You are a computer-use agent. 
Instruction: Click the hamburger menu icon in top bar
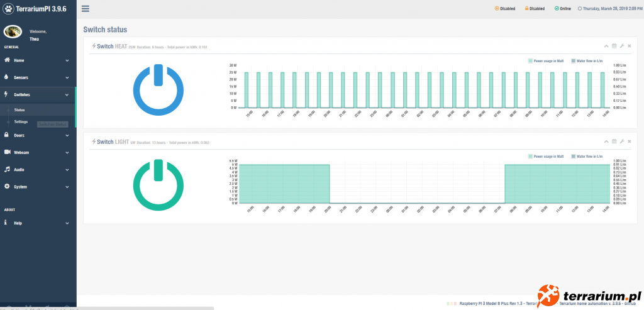[86, 9]
